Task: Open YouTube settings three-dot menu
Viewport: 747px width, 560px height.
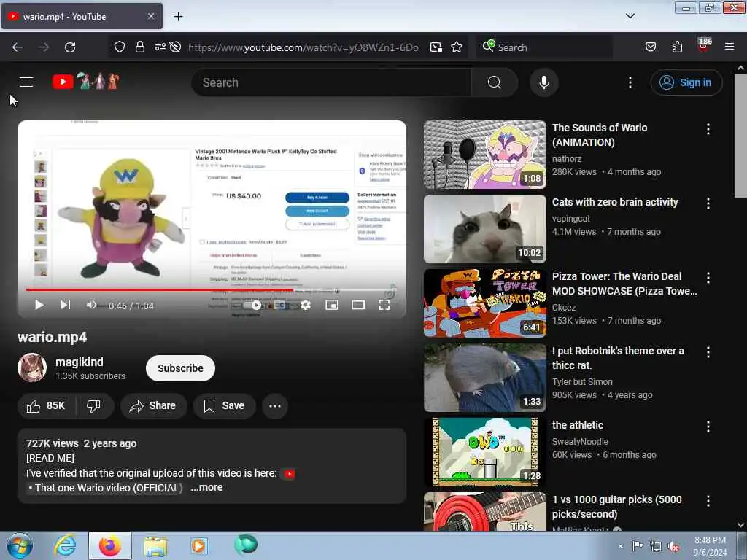Action: 630,82
